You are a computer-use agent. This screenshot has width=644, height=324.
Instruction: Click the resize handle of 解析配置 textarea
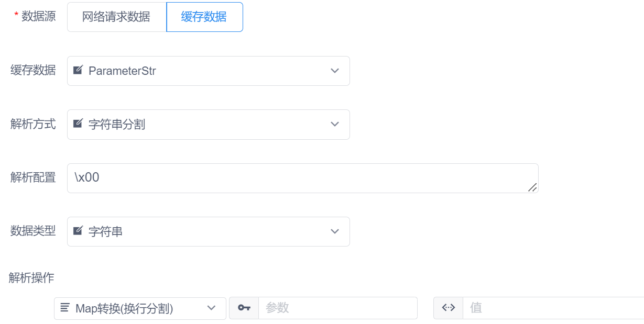pos(532,187)
